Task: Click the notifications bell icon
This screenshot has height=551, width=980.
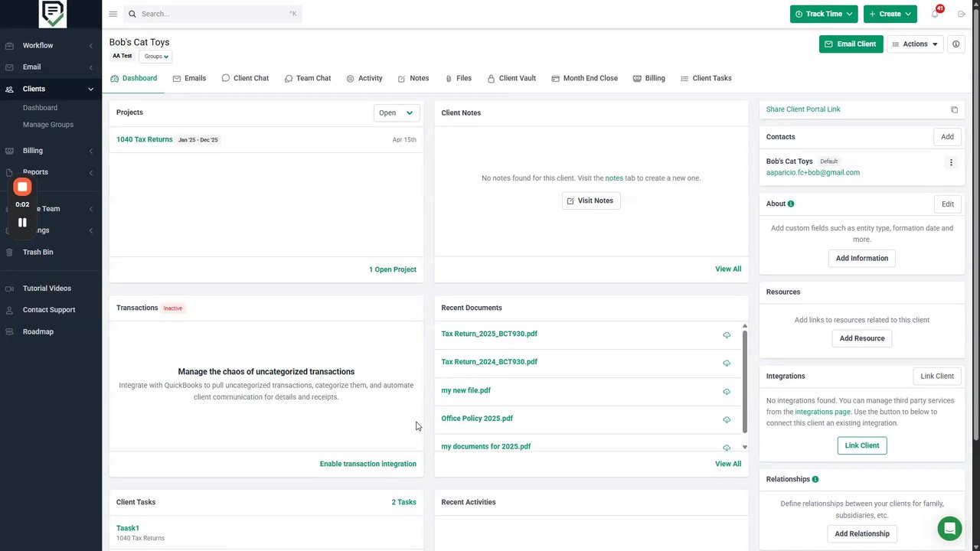Action: 935,14
